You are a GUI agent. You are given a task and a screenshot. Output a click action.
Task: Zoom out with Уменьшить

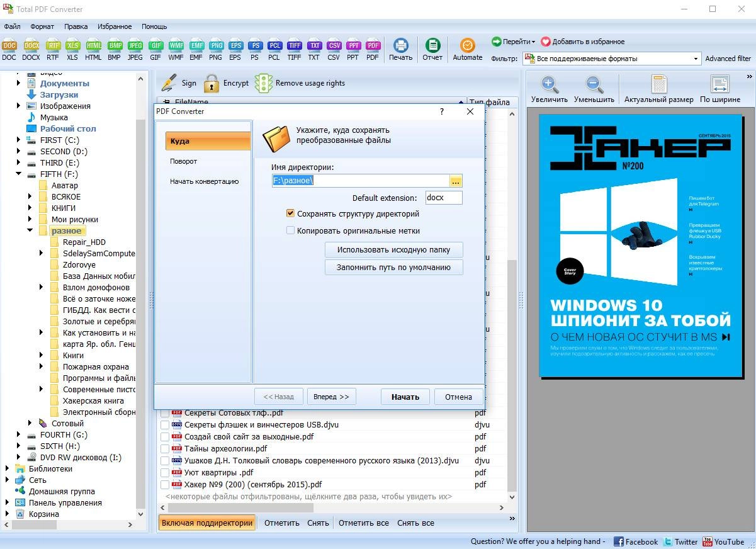tap(594, 89)
